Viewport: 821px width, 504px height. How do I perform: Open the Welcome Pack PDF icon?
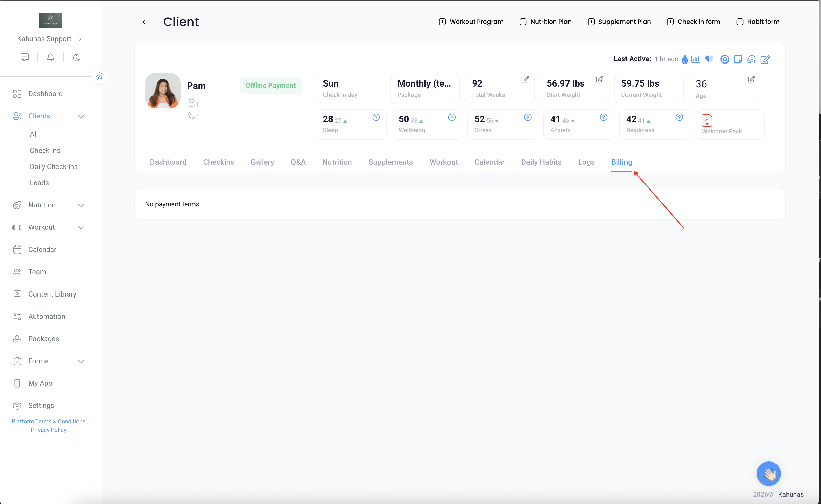point(707,120)
